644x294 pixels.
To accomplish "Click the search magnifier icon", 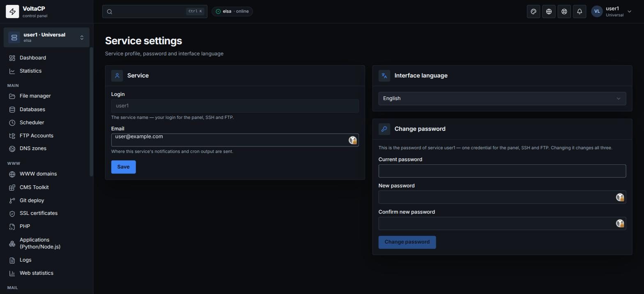I will (x=110, y=11).
